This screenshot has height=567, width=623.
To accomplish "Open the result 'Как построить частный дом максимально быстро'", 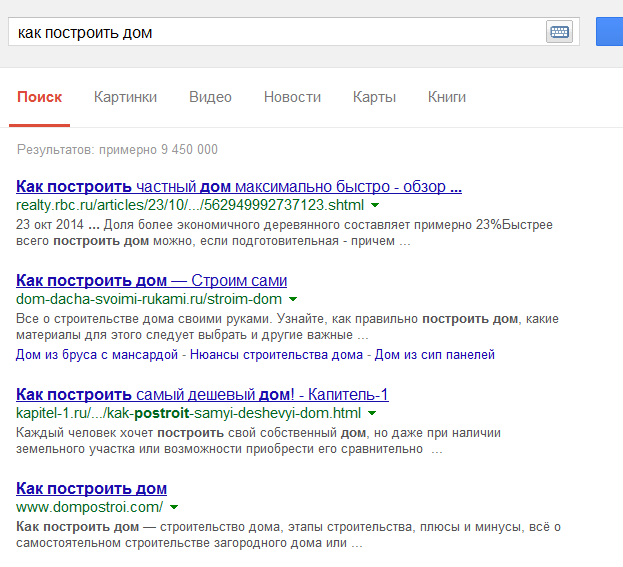I will (239, 186).
